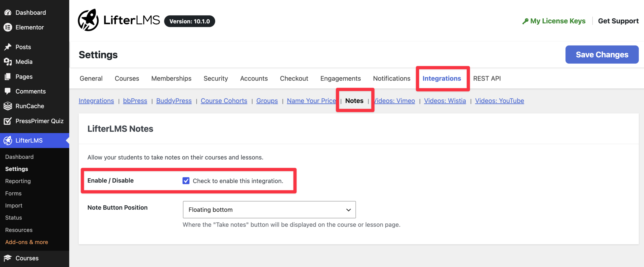Viewport: 644px width, 267px height.
Task: Click the Settings page heading
Action: 98,55
